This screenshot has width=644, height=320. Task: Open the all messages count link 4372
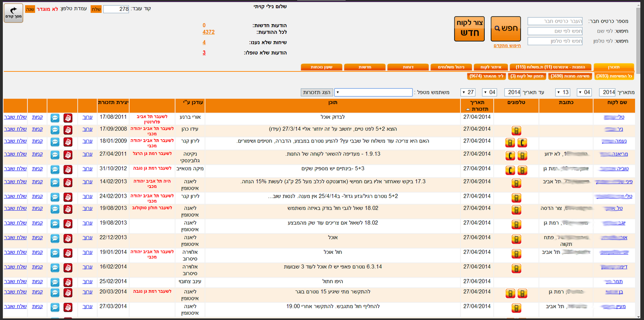click(208, 32)
